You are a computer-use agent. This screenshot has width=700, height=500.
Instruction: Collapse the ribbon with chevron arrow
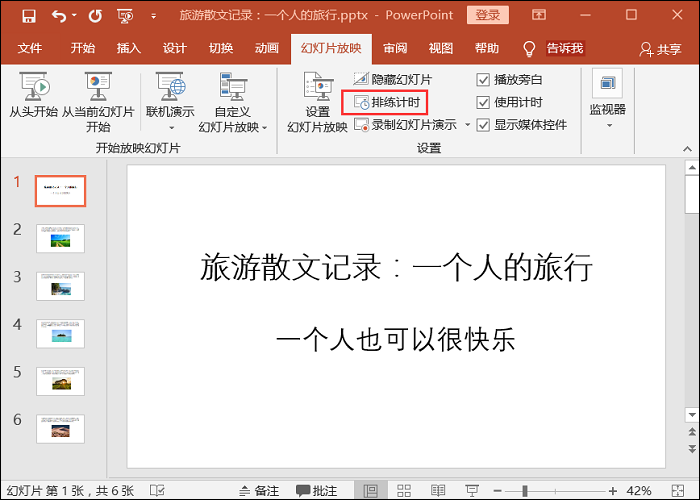(687, 149)
